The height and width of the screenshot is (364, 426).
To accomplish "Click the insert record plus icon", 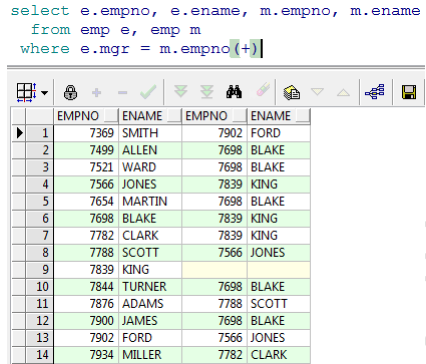I will [97, 92].
